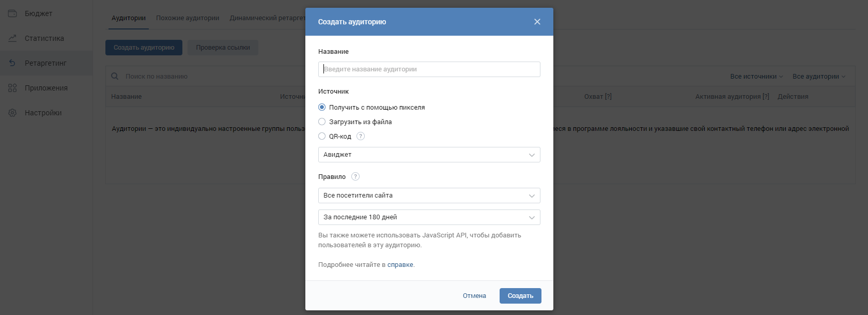
Task: Open 'За последние 180 дней' period dropdown
Action: [429, 217]
